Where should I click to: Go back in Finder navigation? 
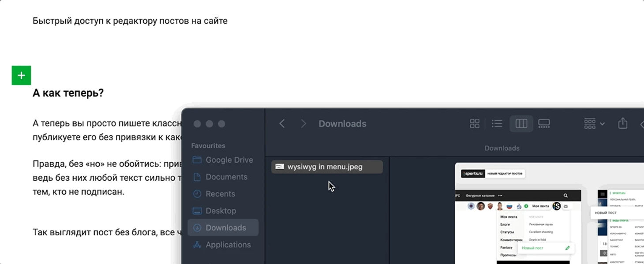point(282,124)
